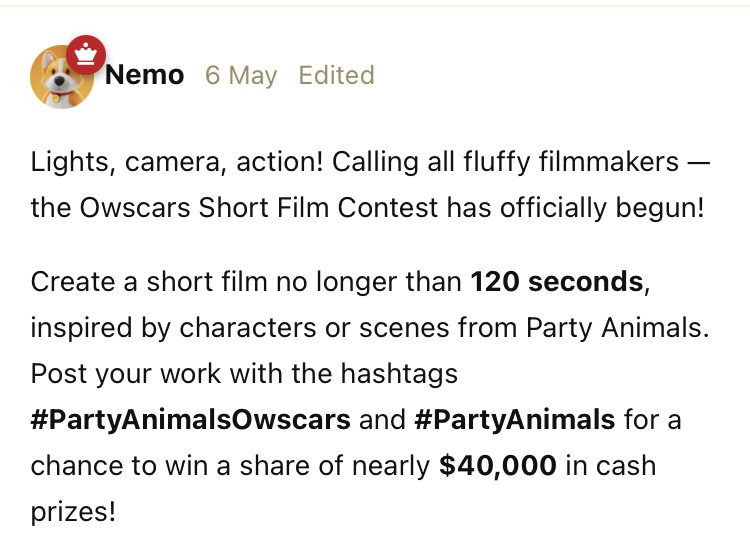Open Nemo's corgi profile picture
Image resolution: width=750 pixels, height=538 pixels.
pos(60,79)
